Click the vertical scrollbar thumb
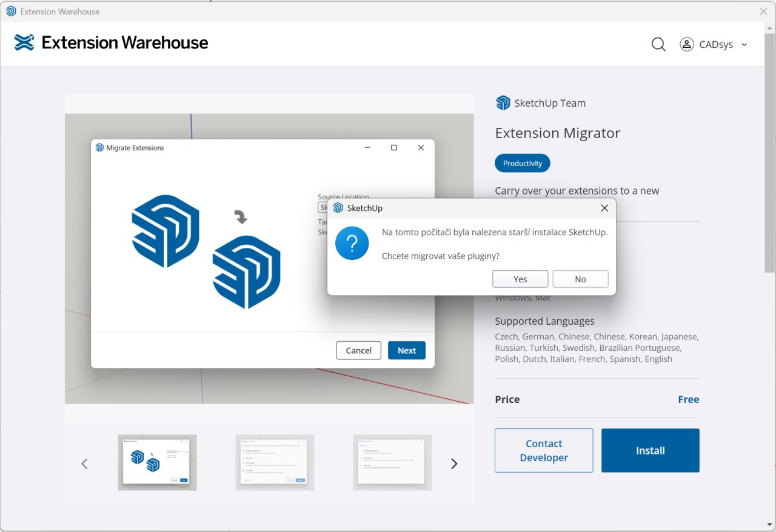 [769, 151]
